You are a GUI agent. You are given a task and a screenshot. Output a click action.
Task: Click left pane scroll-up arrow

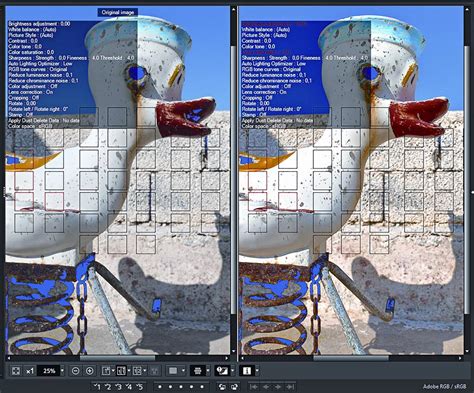pos(233,9)
